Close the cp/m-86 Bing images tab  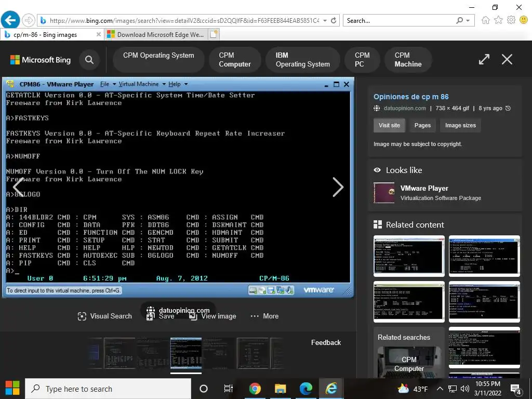coord(98,35)
